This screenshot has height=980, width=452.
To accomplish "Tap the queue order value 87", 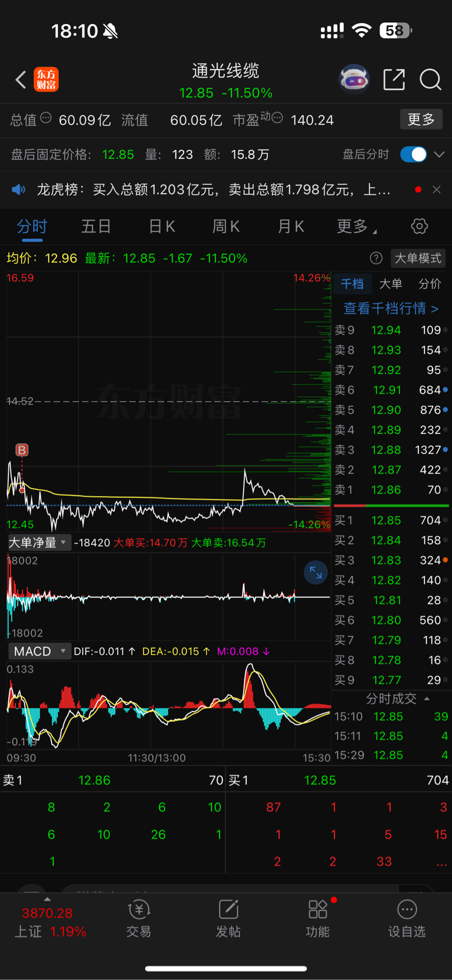I will [x=273, y=807].
